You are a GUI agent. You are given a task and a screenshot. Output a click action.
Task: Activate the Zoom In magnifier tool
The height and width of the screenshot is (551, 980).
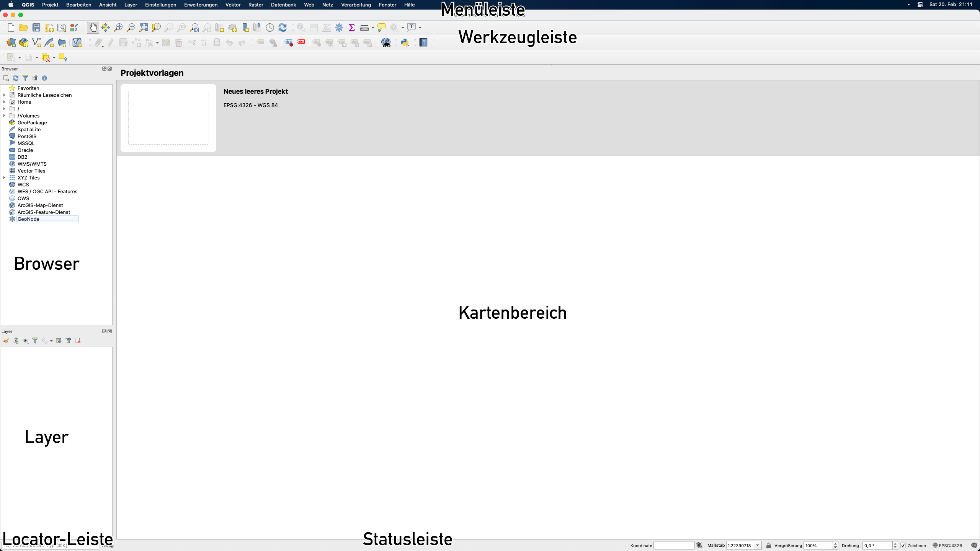click(118, 28)
